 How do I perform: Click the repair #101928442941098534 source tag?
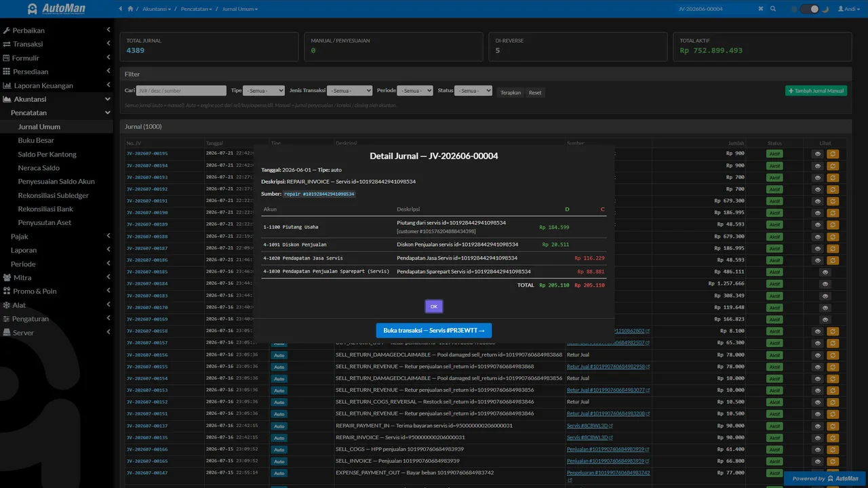pyautogui.click(x=319, y=194)
